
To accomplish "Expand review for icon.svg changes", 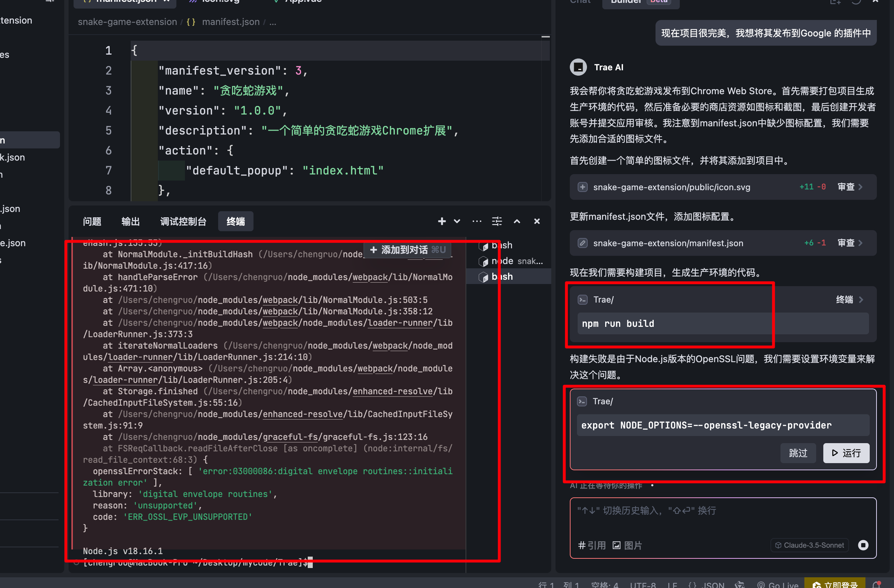I will 850,187.
